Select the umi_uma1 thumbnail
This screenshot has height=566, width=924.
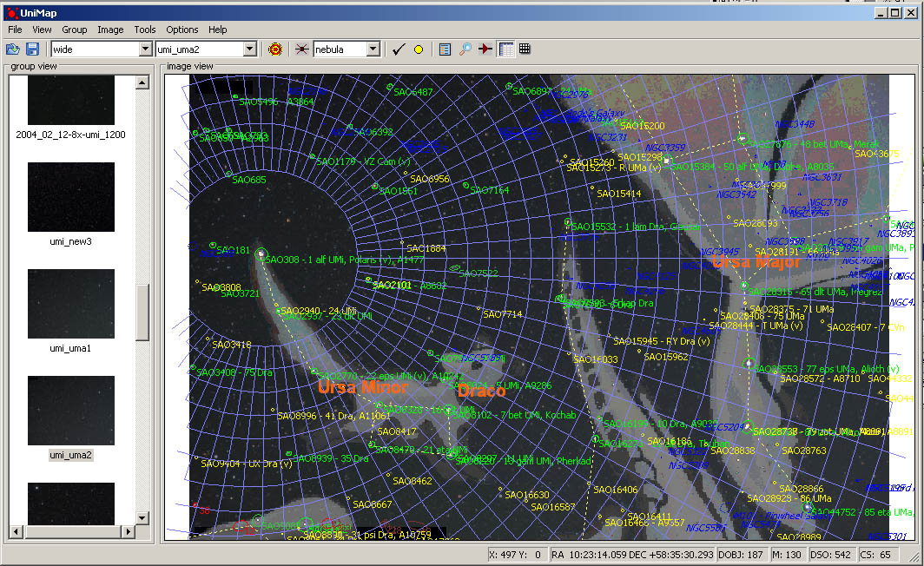pos(71,303)
